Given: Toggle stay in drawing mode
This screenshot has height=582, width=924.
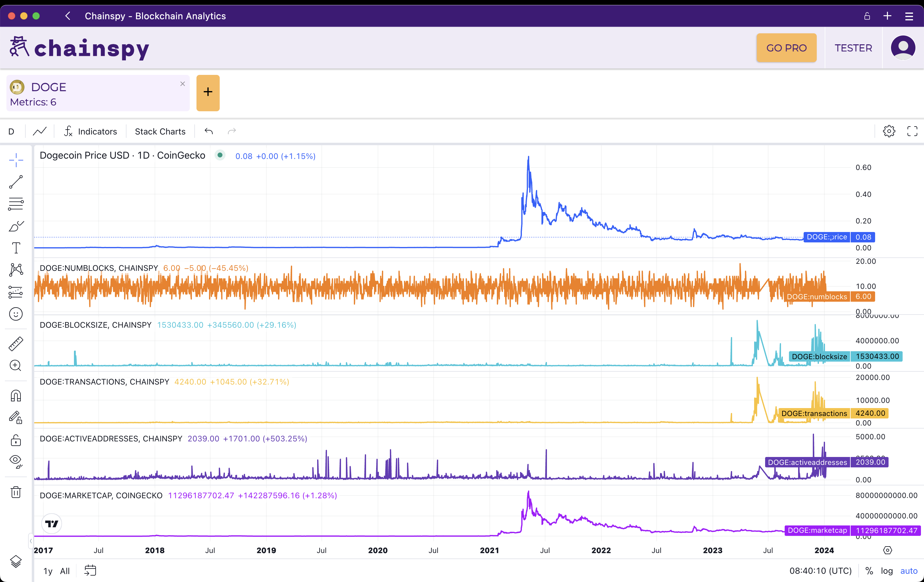Looking at the screenshot, I should pyautogui.click(x=16, y=418).
